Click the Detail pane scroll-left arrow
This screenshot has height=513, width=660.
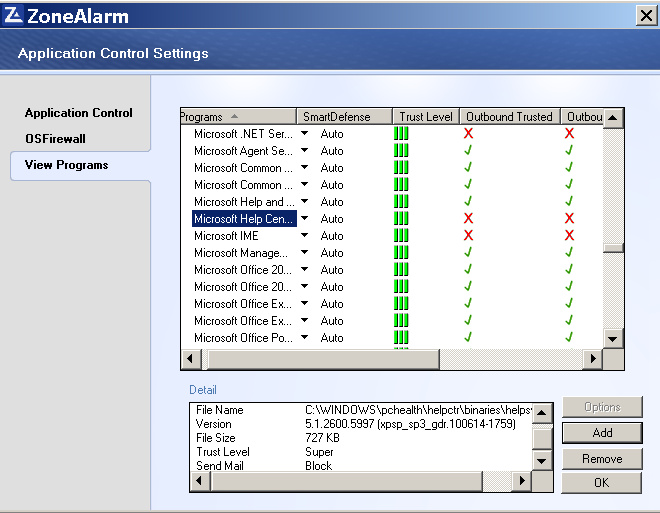(200, 481)
